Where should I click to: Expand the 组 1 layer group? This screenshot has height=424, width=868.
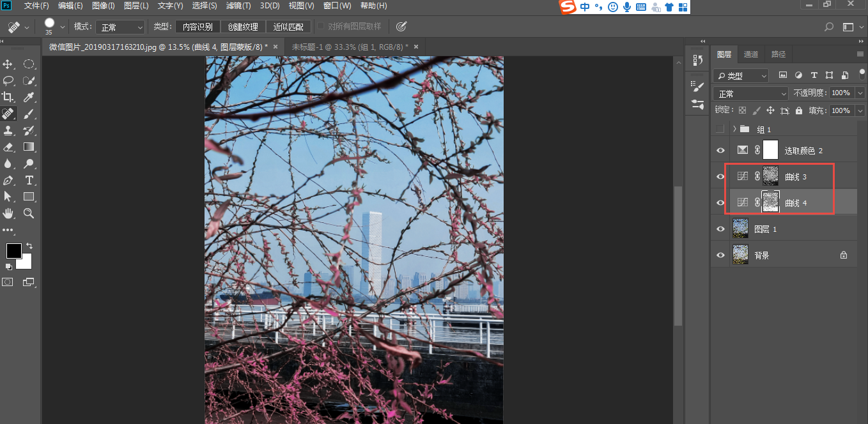(x=734, y=129)
